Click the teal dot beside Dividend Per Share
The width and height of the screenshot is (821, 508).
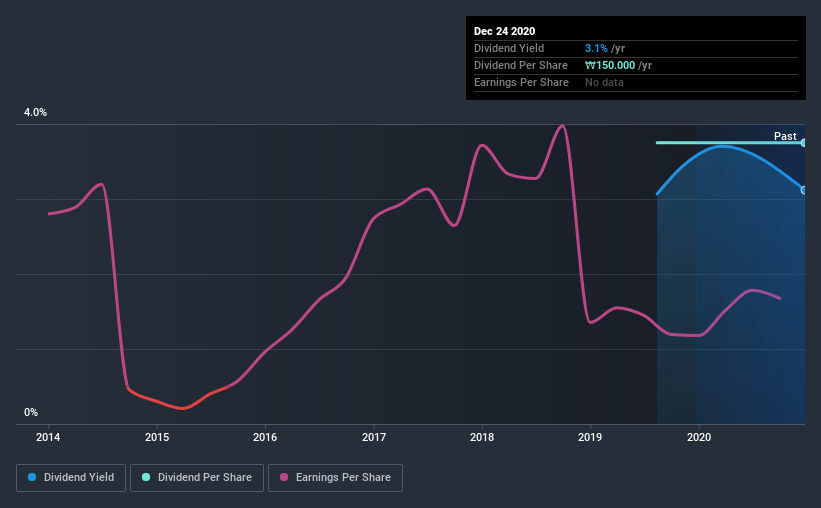coord(147,478)
